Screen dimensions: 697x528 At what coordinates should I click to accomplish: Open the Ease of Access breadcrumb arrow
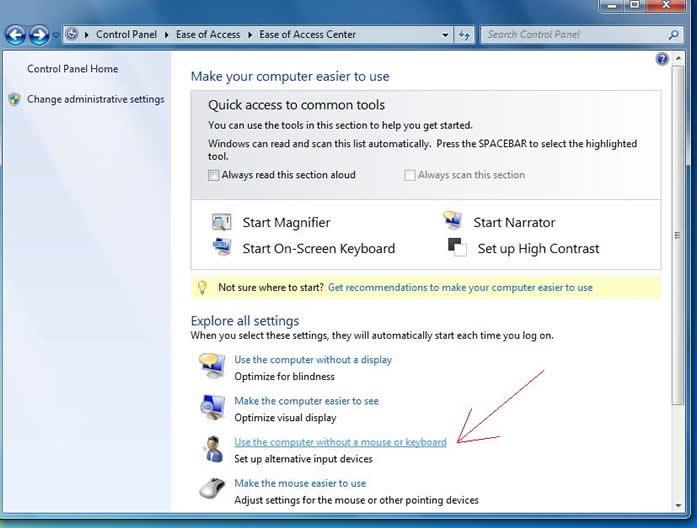(250, 34)
